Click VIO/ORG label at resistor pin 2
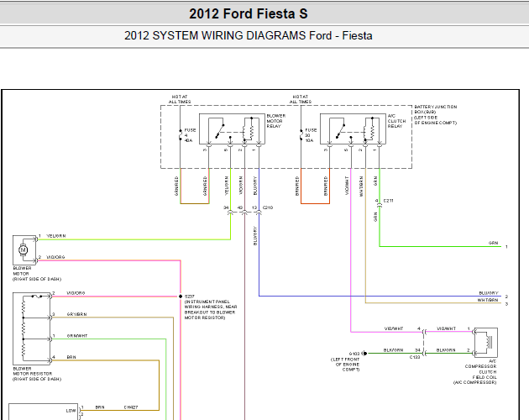 76,293
